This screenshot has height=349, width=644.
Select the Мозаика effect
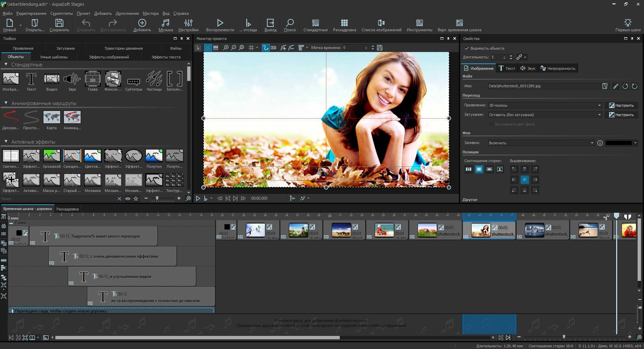(x=93, y=183)
